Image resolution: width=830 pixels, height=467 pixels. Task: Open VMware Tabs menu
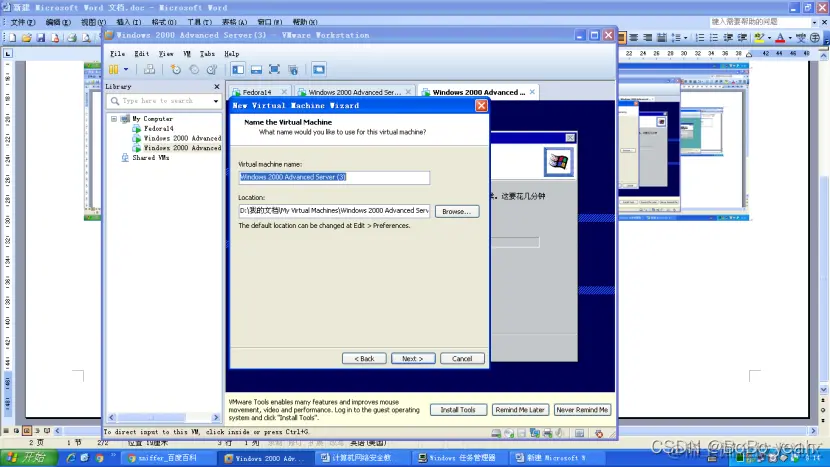[207, 53]
